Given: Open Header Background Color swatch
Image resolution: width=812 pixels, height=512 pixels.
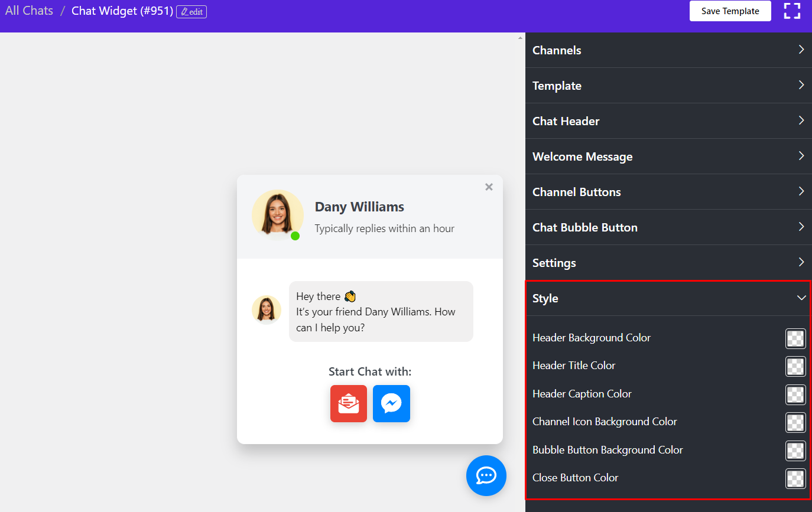Looking at the screenshot, I should 795,338.
